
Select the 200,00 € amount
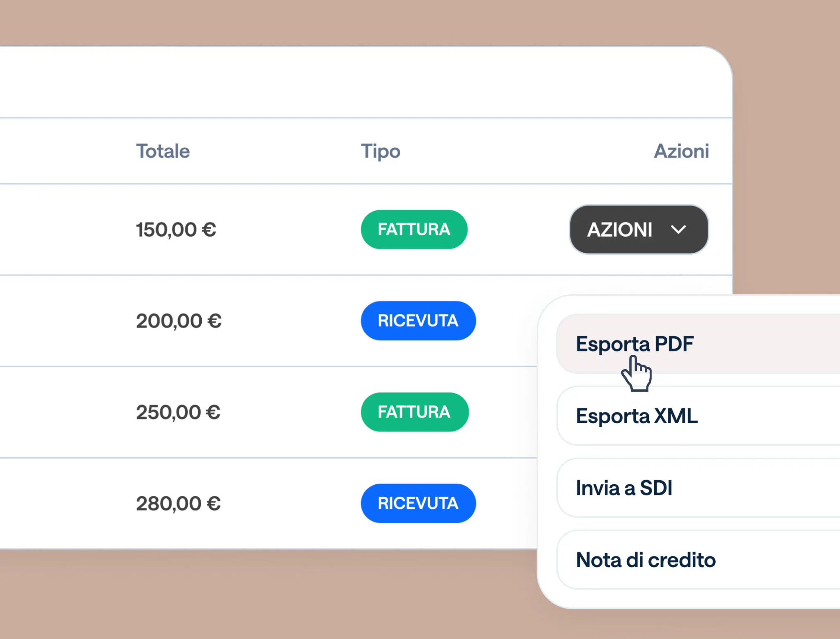[178, 321]
